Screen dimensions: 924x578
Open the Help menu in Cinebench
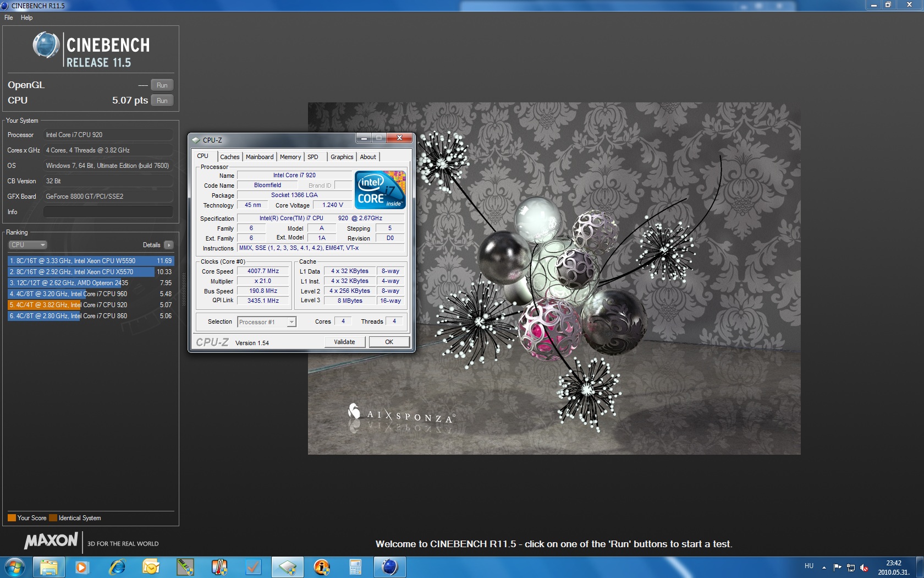[26, 18]
